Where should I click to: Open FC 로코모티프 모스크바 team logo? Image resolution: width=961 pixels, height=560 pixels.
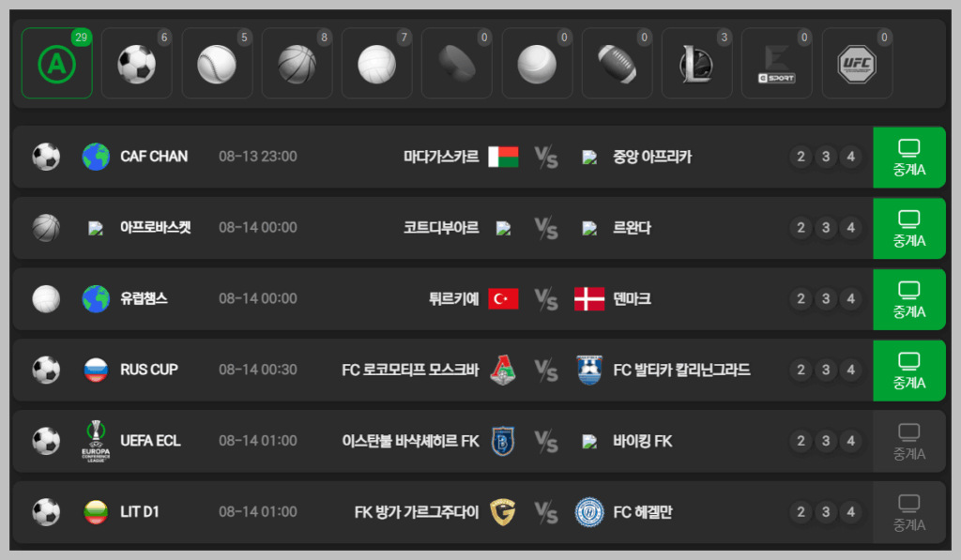tap(503, 370)
